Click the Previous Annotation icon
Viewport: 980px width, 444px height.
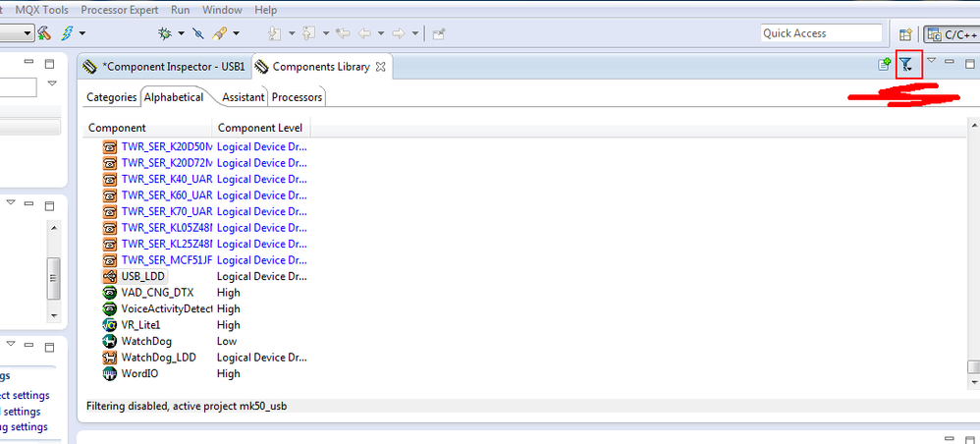[x=308, y=33]
